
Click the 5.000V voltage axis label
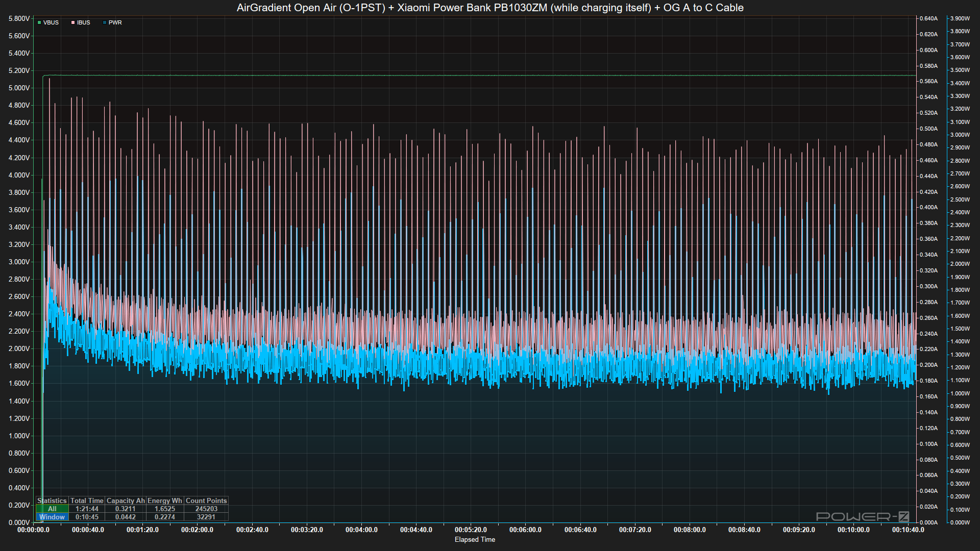(x=19, y=88)
